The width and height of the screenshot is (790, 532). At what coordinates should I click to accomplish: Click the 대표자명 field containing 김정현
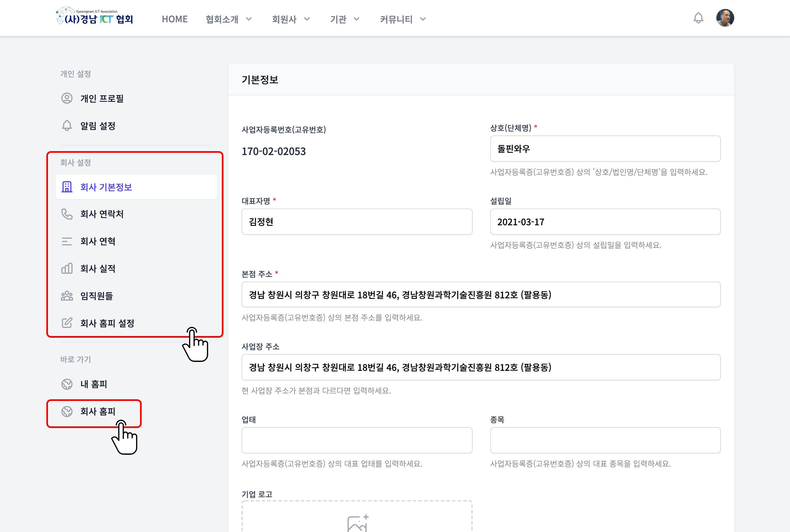point(357,222)
